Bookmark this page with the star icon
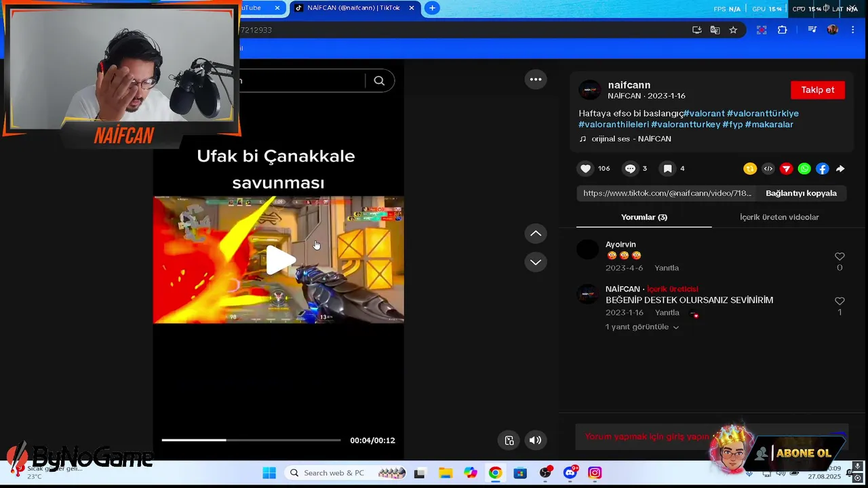This screenshot has width=868, height=488. (733, 30)
